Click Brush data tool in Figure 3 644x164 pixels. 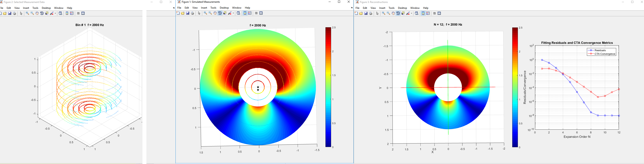[x=408, y=13]
